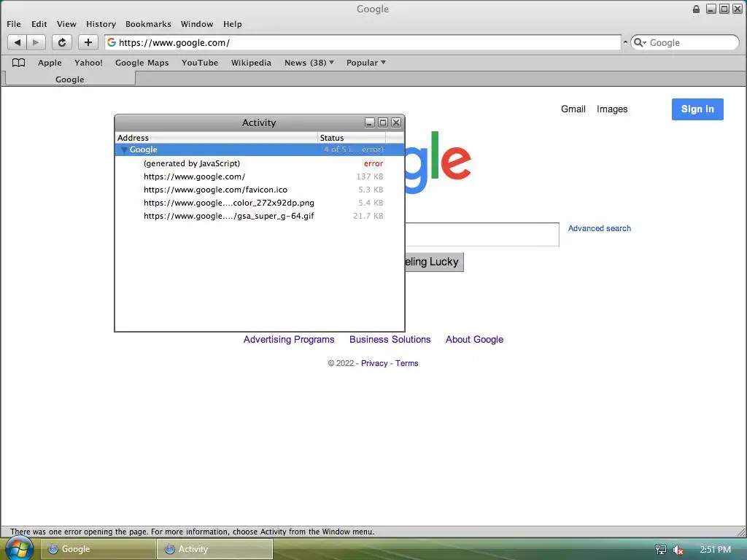Go back with the back arrow button
The width and height of the screenshot is (747, 560).
18,42
